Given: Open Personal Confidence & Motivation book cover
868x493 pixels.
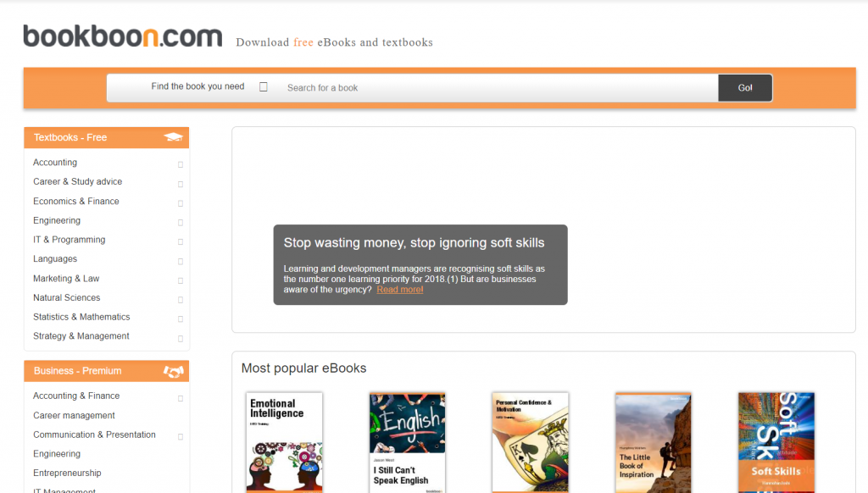Looking at the screenshot, I should tap(531, 442).
